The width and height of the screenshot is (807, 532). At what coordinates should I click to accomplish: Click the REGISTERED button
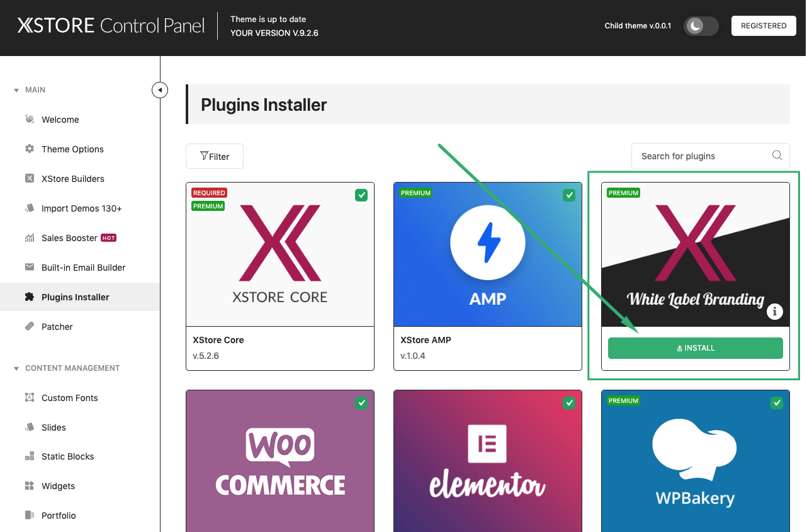[x=764, y=26]
